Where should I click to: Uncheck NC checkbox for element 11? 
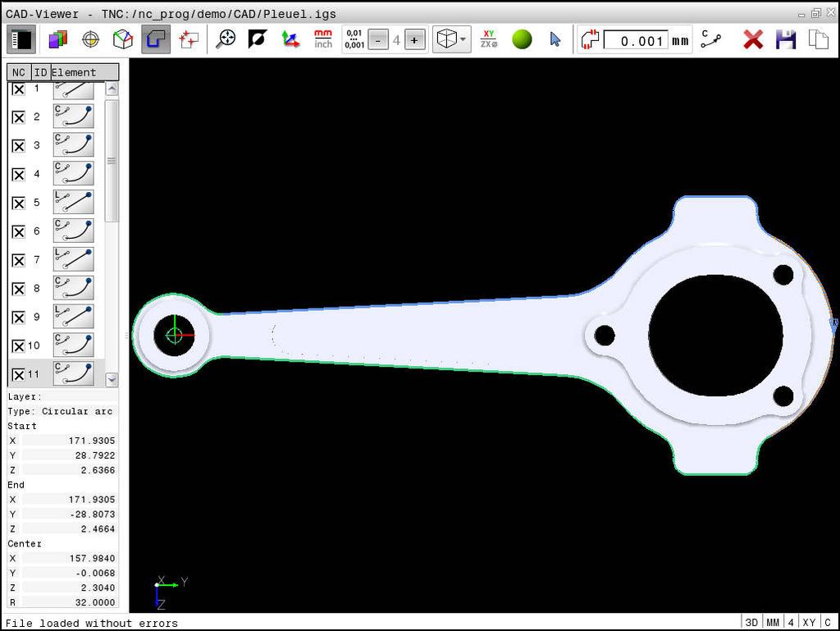tap(18, 375)
